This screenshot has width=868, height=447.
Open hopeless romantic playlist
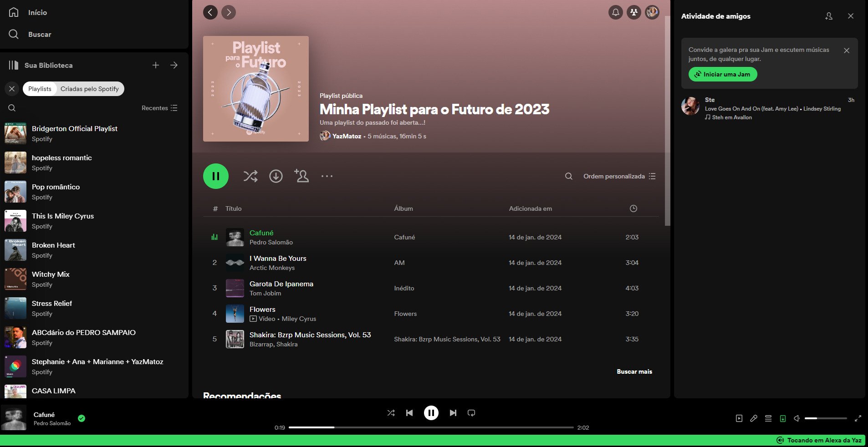click(x=94, y=163)
